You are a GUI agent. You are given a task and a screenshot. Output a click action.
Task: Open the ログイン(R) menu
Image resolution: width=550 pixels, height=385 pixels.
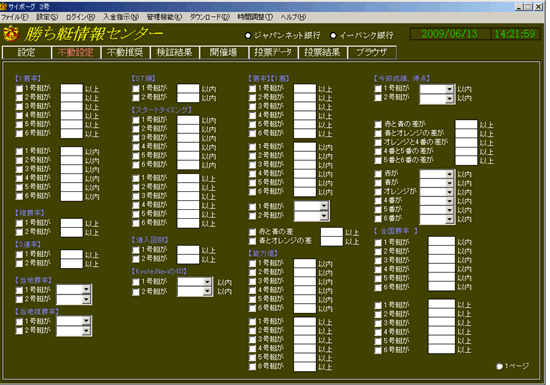[x=80, y=17]
